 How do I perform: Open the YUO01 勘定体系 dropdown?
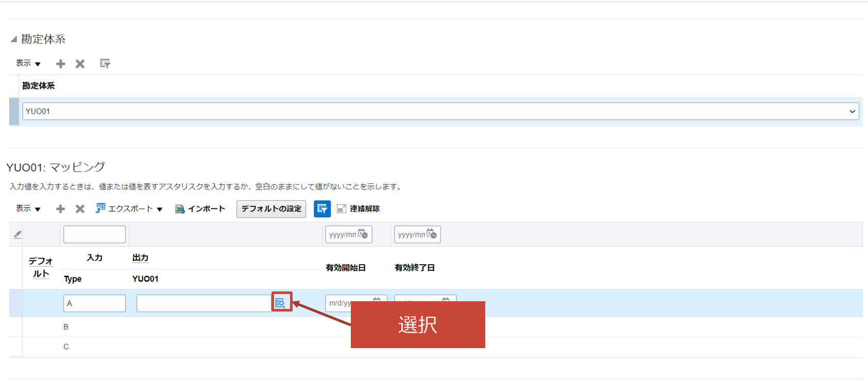point(852,111)
